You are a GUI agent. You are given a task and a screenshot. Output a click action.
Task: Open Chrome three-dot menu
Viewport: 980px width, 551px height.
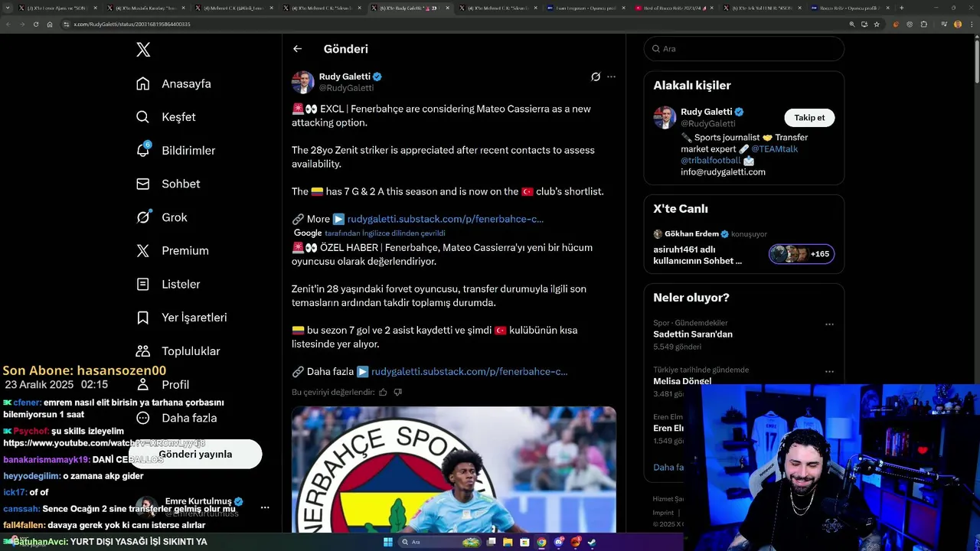pos(971,24)
